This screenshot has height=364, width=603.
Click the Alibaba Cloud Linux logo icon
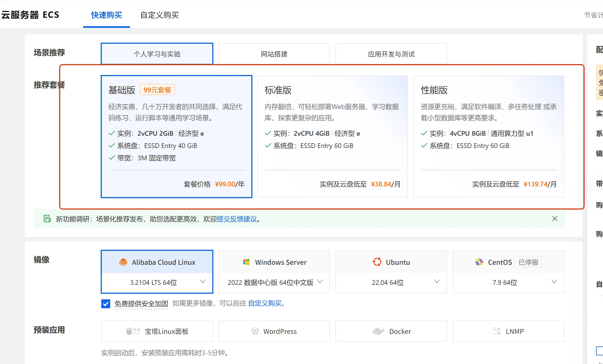pos(123,262)
